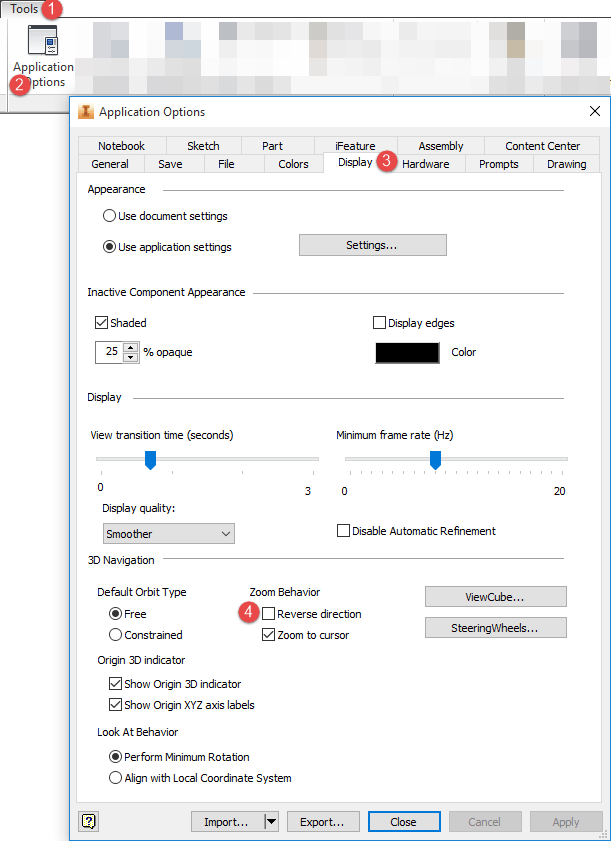Toggle Show Origin XYZ axis labels
Viewport: 611px width, 841px height.
click(115, 705)
